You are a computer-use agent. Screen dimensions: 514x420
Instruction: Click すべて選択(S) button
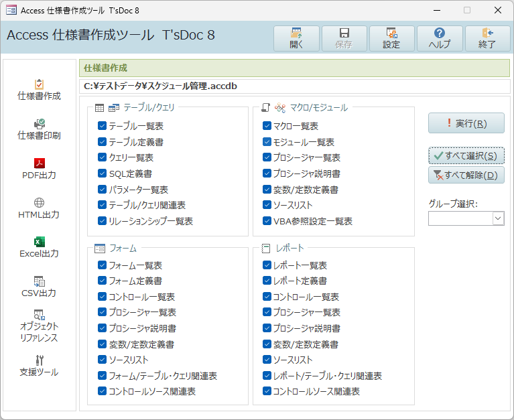click(x=466, y=155)
